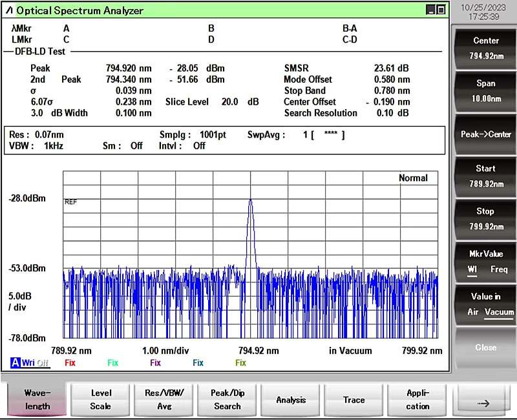Select trace A indicator box

[15, 363]
